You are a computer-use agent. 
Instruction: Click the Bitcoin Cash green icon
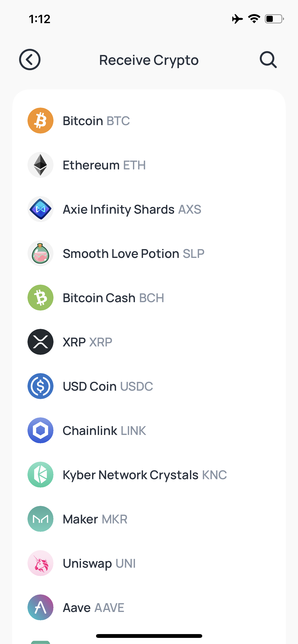point(40,298)
